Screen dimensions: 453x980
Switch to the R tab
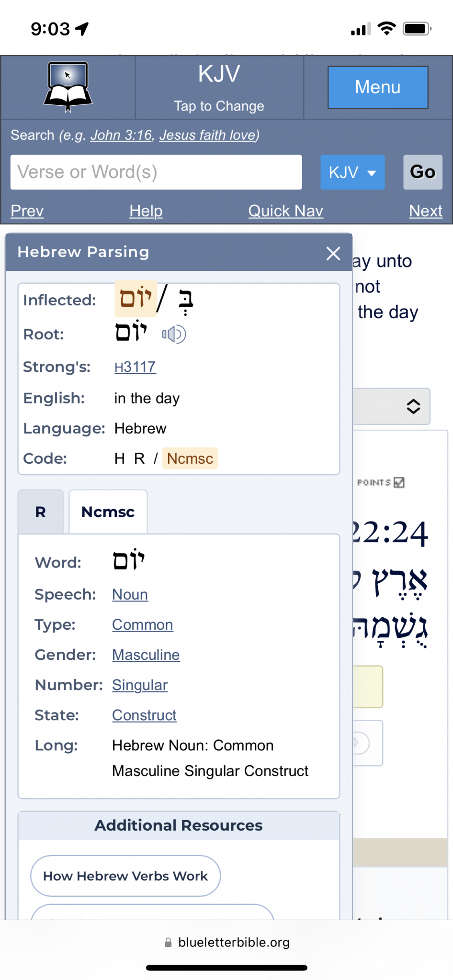41,512
